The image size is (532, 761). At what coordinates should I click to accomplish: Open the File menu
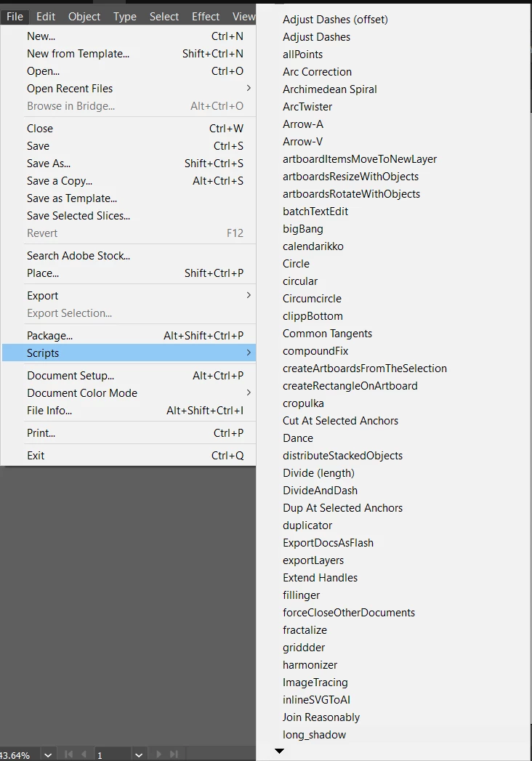[15, 17]
